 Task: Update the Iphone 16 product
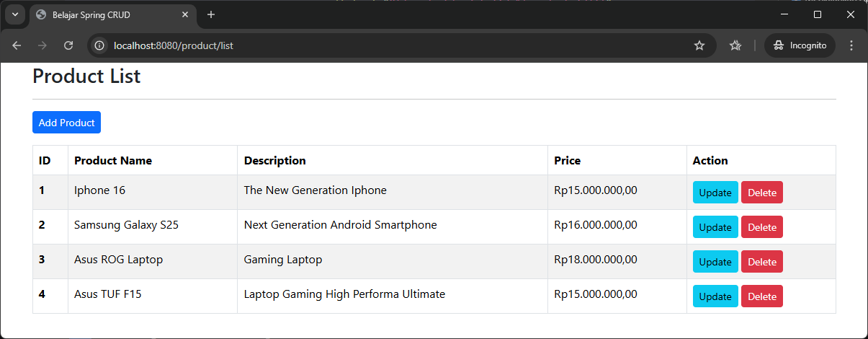715,193
